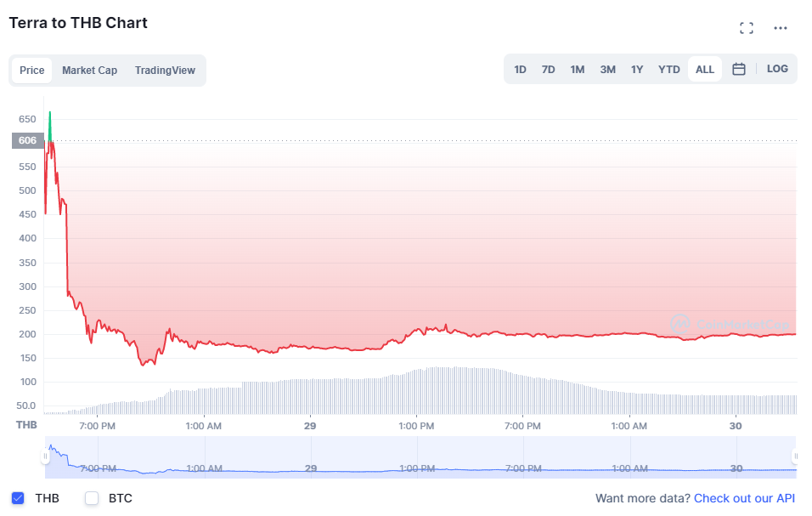Select the 1D time range
Image resolution: width=812 pixels, height=516 pixels.
pyautogui.click(x=520, y=70)
